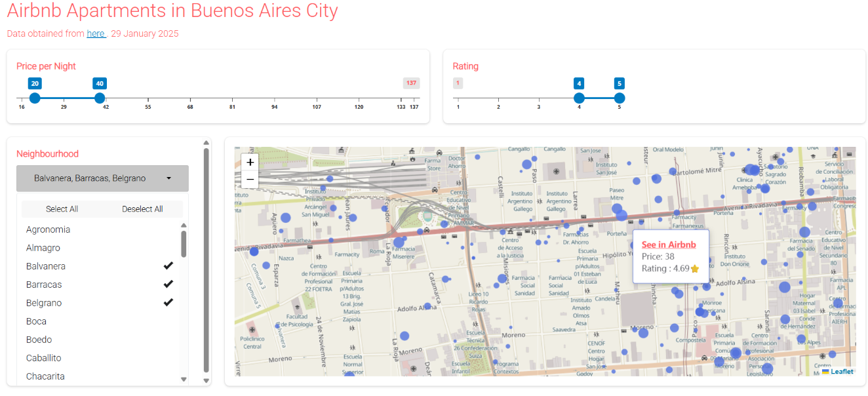868x396 pixels.
Task: Select Almagro in the neighbourhood list
Action: tap(102, 248)
